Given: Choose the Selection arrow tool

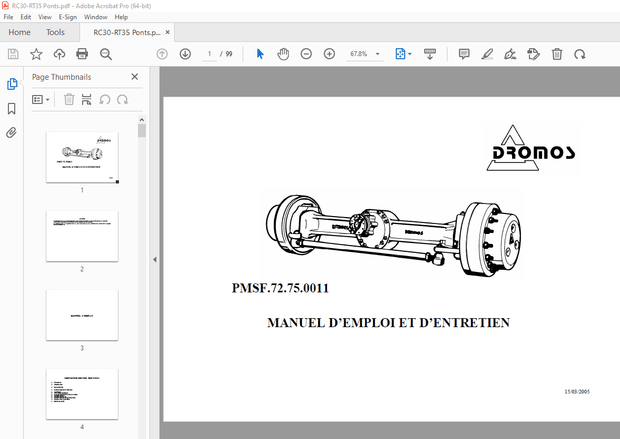Looking at the screenshot, I should coord(260,54).
